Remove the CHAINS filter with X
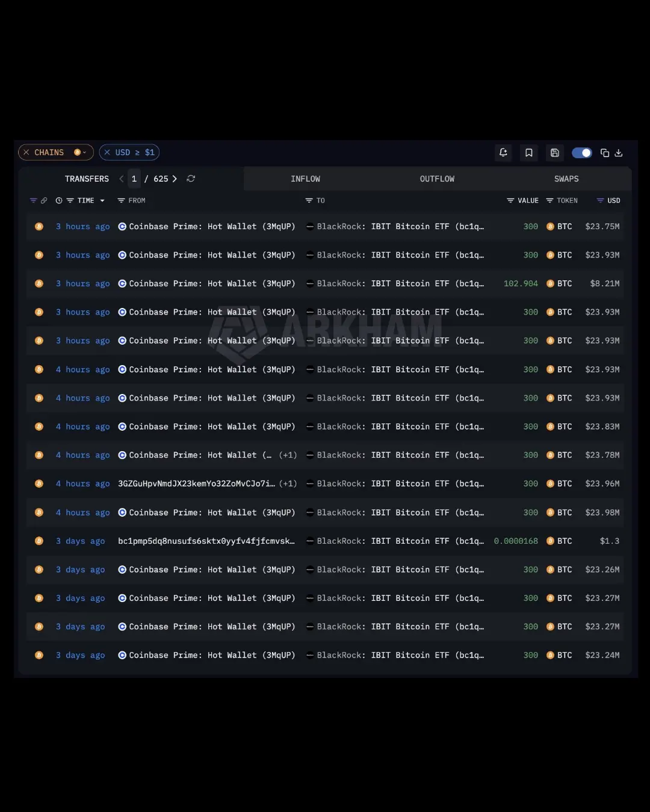The height and width of the screenshot is (812, 650). 26,153
